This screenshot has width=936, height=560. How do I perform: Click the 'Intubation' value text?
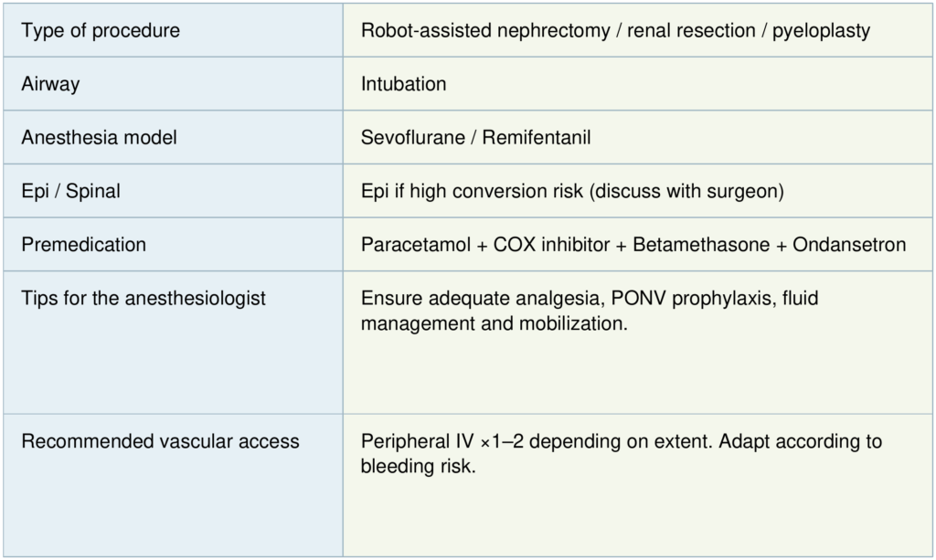403,84
